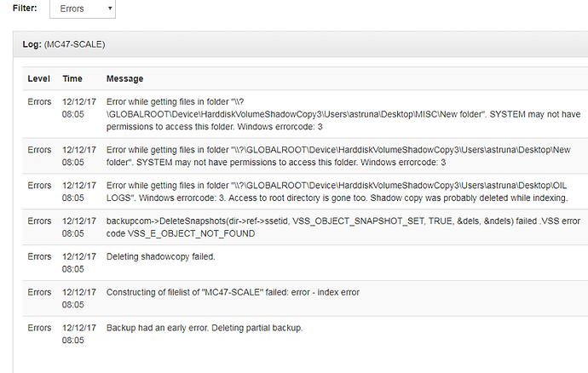Click the Errors level cell of OIL LOGS row

point(39,186)
